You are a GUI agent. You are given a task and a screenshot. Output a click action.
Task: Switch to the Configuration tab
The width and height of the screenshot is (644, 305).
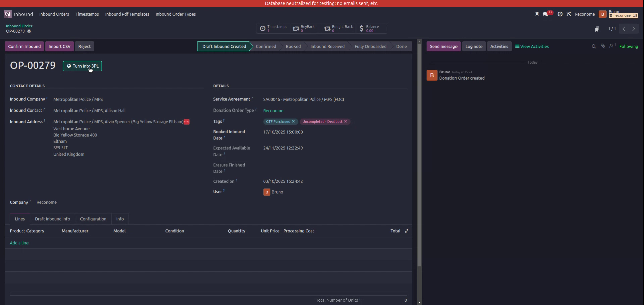point(93,219)
